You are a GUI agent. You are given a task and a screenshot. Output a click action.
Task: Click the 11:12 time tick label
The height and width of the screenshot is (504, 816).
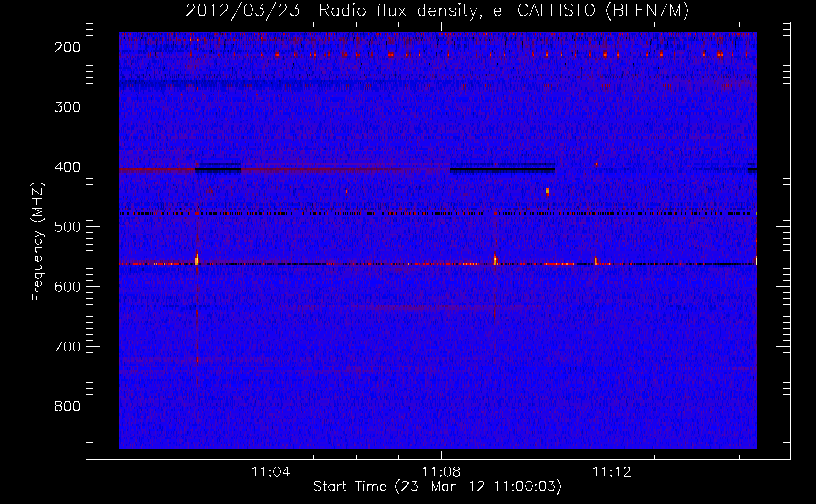612,472
